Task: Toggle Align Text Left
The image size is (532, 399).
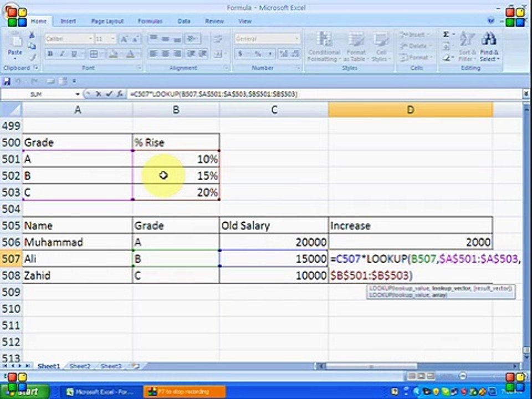Action: point(154,54)
